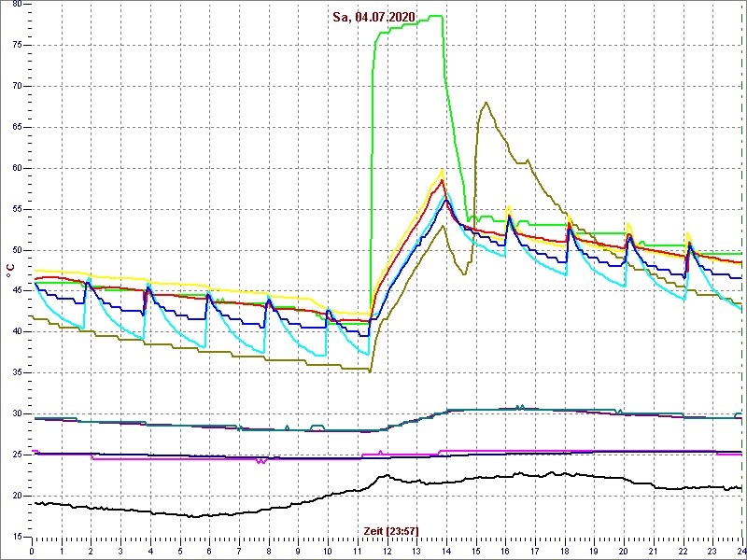The width and height of the screenshot is (747, 560).
Task: Click the 50 label on the temperature axis
Action: click(x=18, y=250)
